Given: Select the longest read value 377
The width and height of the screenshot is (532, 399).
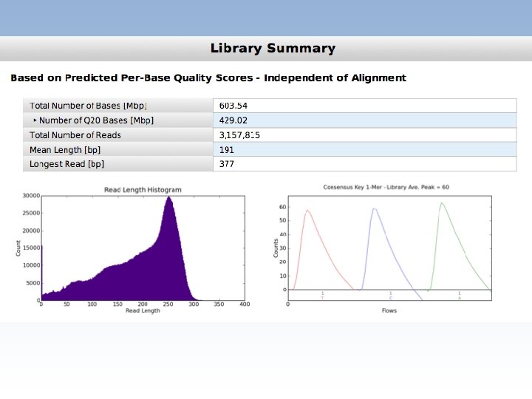Looking at the screenshot, I should click(226, 164).
